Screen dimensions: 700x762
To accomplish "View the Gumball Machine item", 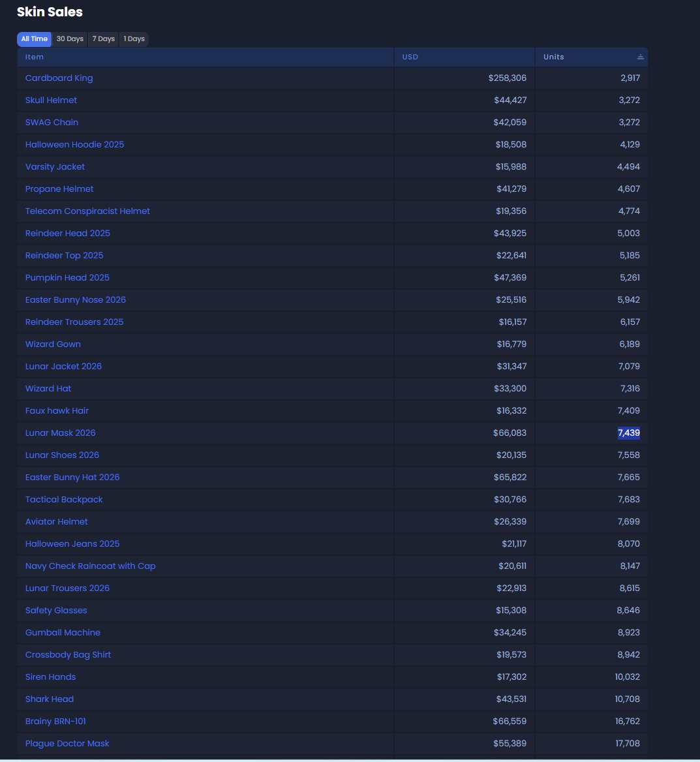I will [x=63, y=632].
